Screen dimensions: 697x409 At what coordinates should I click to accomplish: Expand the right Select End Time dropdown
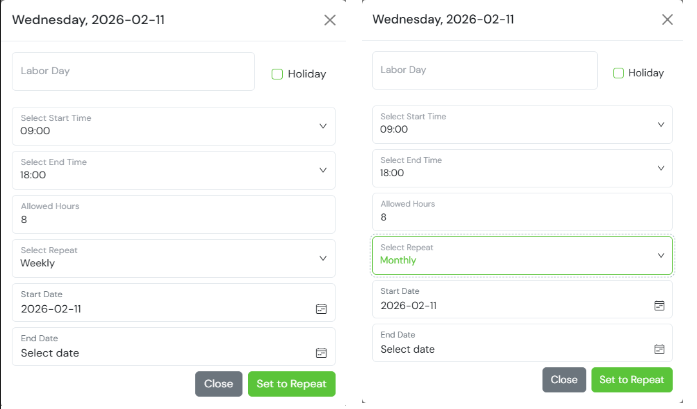click(x=522, y=168)
